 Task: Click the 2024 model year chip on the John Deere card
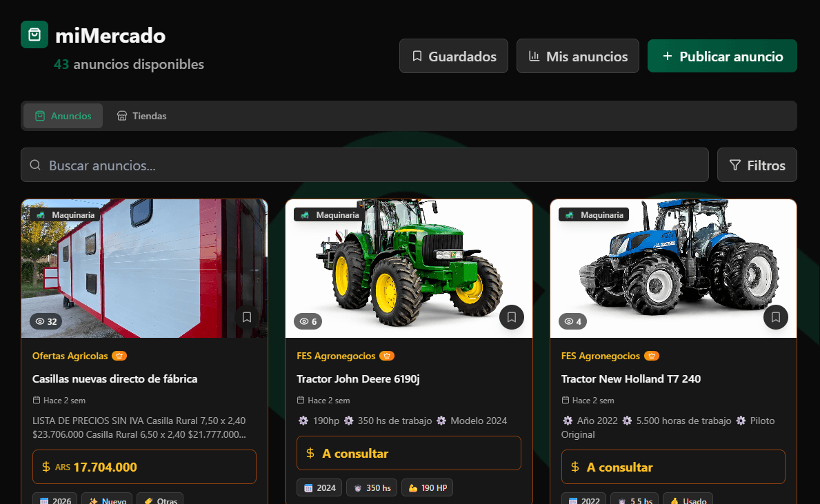(319, 487)
